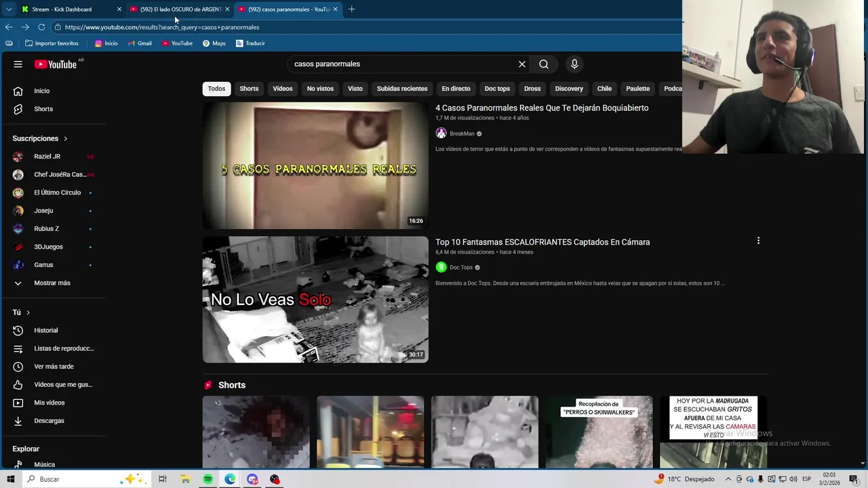Viewport: 868px width, 488px height.
Task: Select the No vistos filter chip
Action: click(x=320, y=89)
